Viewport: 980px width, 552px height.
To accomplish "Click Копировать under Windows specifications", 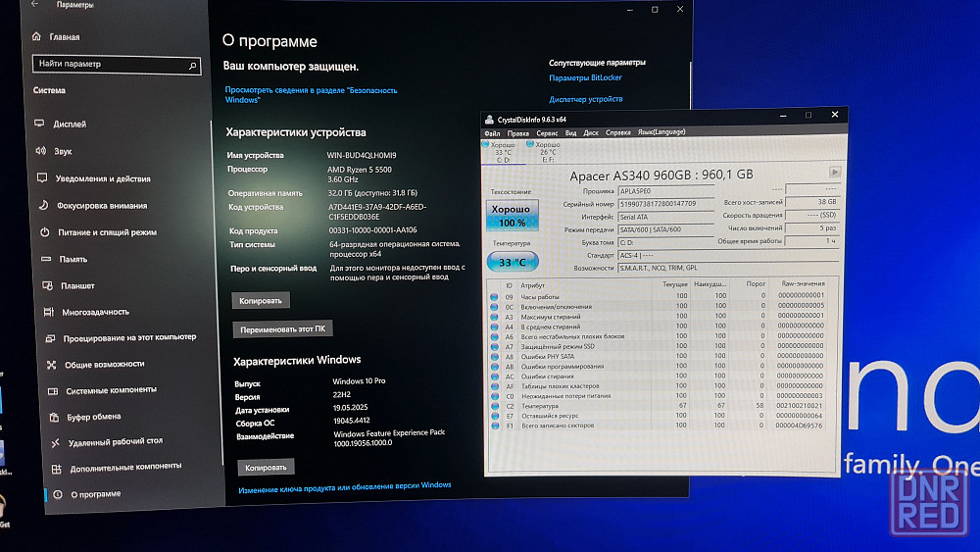I will click(266, 467).
